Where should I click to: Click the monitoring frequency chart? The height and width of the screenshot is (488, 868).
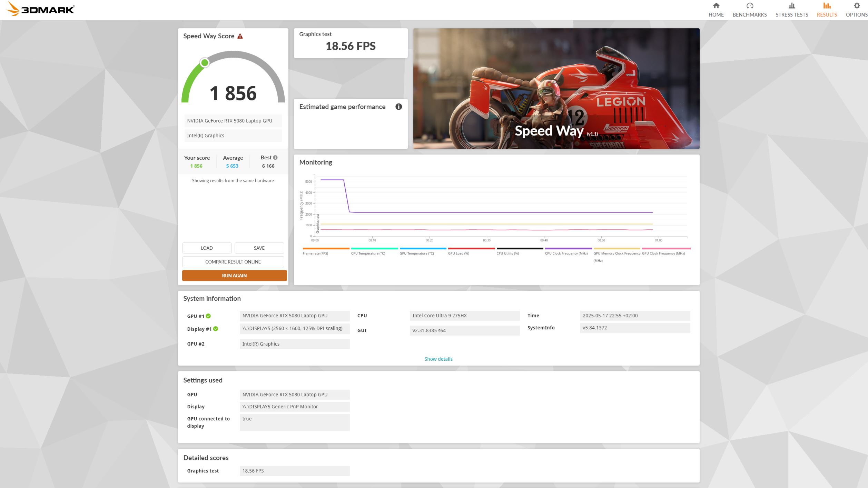point(501,206)
